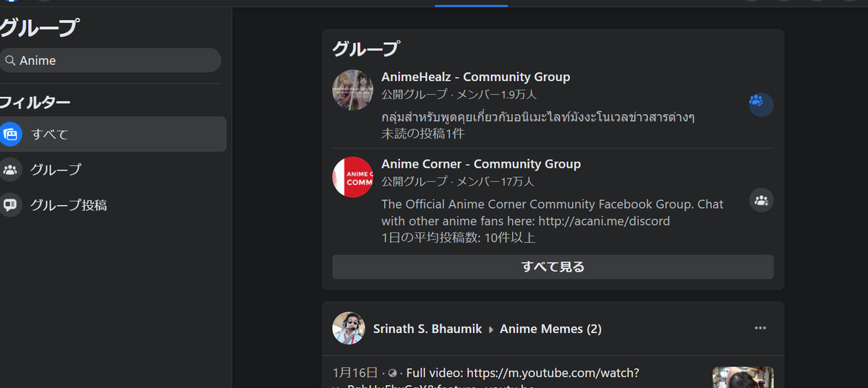Select the グループ filter
This screenshot has height=388, width=868.
[113, 170]
